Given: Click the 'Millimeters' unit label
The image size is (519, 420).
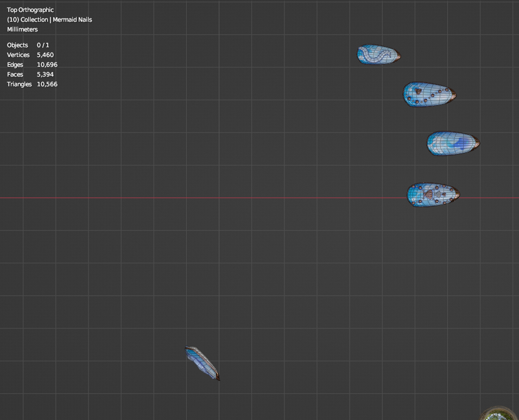Looking at the screenshot, I should tap(22, 29).
